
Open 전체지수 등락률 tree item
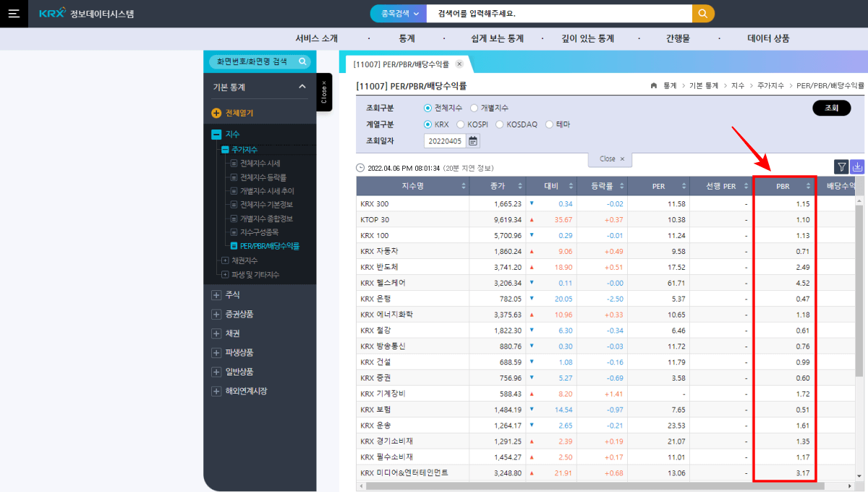[x=263, y=177]
